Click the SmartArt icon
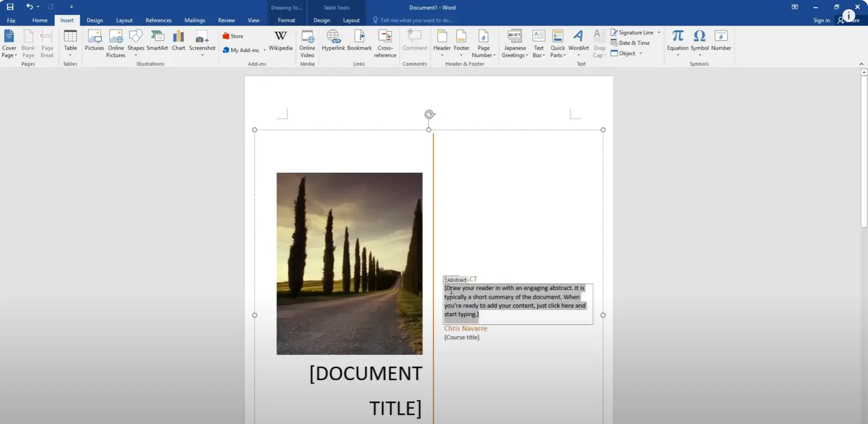The width and height of the screenshot is (868, 424). (x=157, y=41)
